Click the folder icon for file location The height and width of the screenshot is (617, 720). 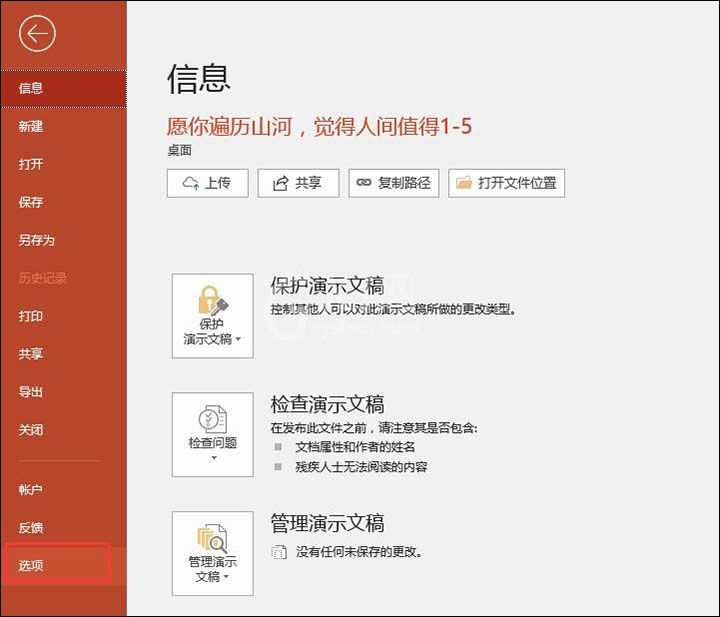pos(464,183)
